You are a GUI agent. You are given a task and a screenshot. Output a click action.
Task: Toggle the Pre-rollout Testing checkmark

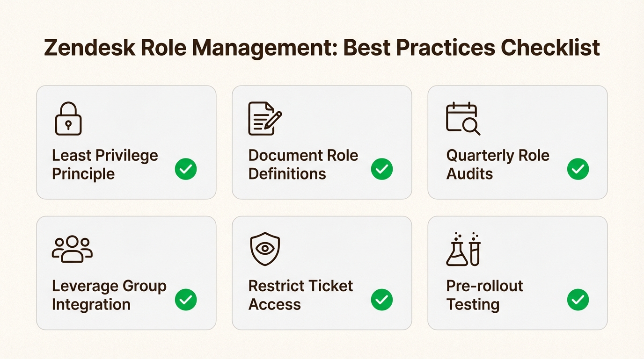[x=578, y=300]
